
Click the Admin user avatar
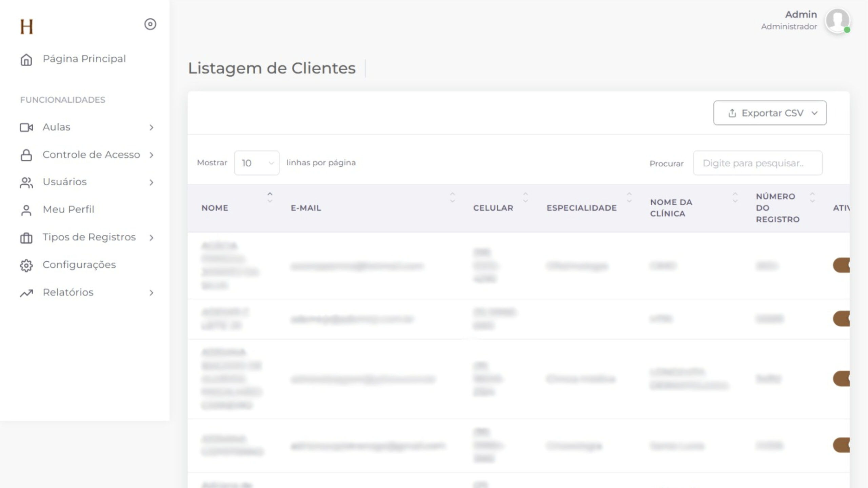pos(837,21)
